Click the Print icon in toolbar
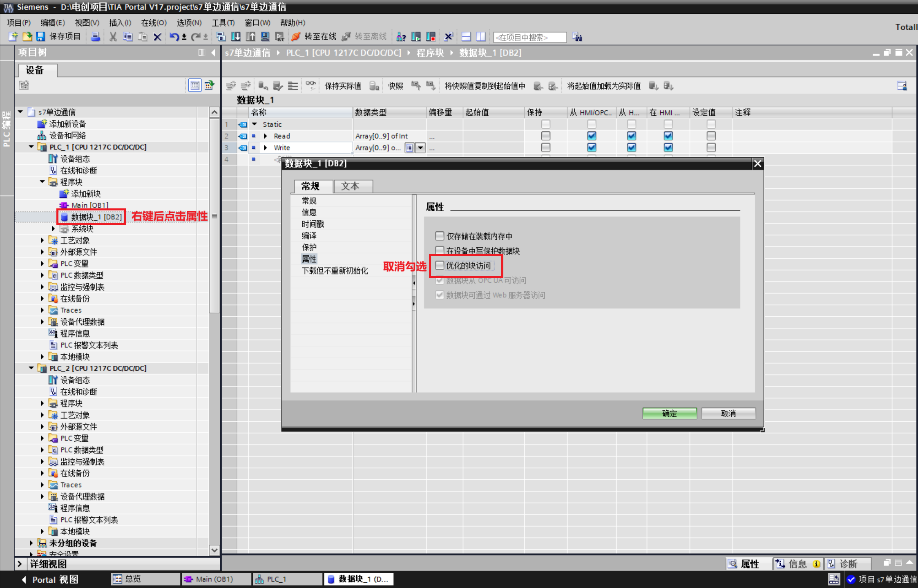 (95, 37)
